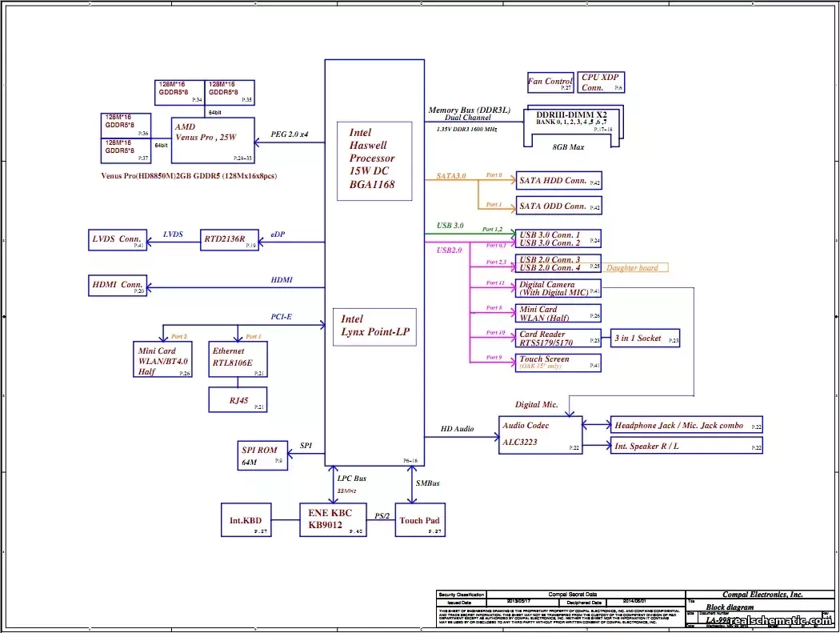Select the RJ45 connector box
The height and width of the screenshot is (633, 840).
(x=238, y=400)
